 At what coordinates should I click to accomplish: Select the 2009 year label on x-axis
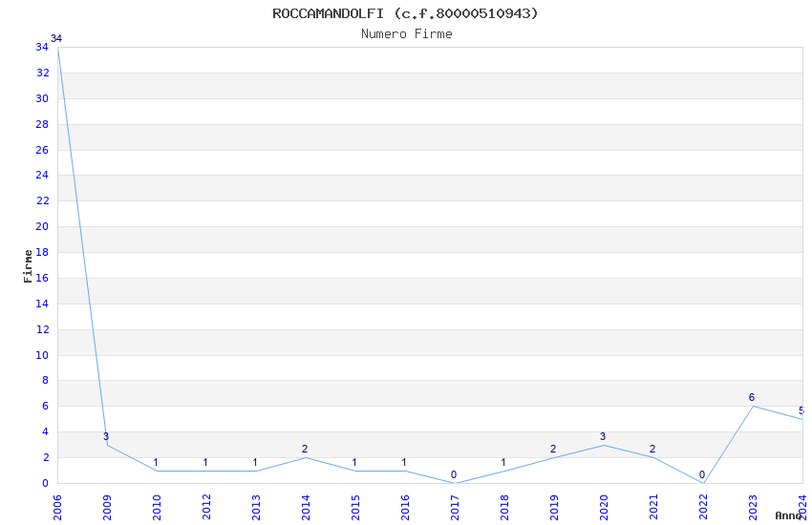point(107,508)
